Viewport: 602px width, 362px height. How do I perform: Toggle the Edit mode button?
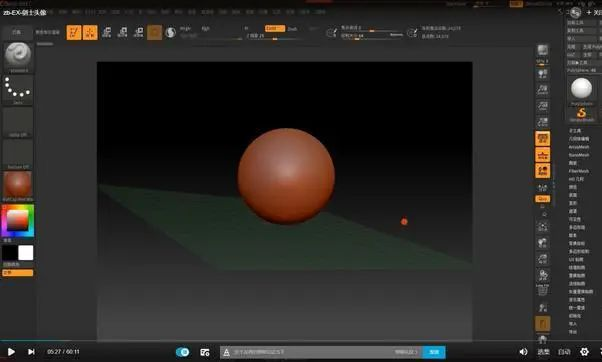pos(74,33)
